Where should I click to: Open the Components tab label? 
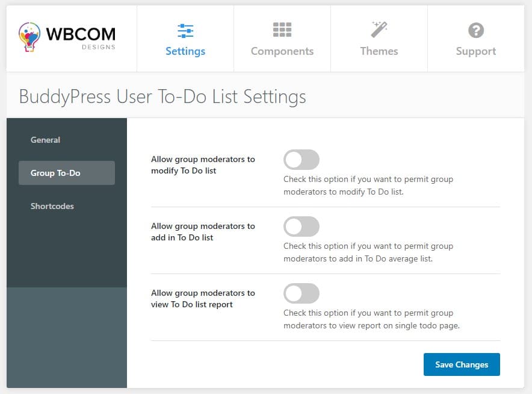click(282, 51)
